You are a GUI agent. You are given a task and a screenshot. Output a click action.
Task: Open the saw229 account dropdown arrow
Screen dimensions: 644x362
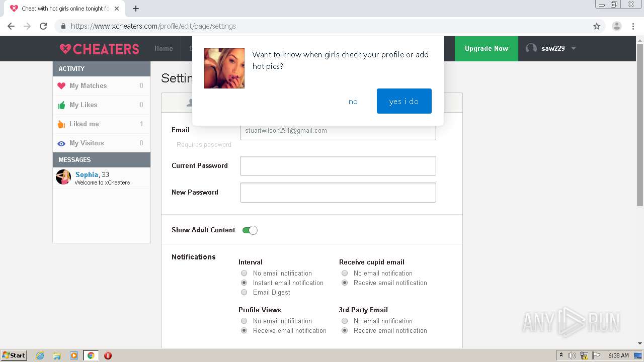[573, 49]
